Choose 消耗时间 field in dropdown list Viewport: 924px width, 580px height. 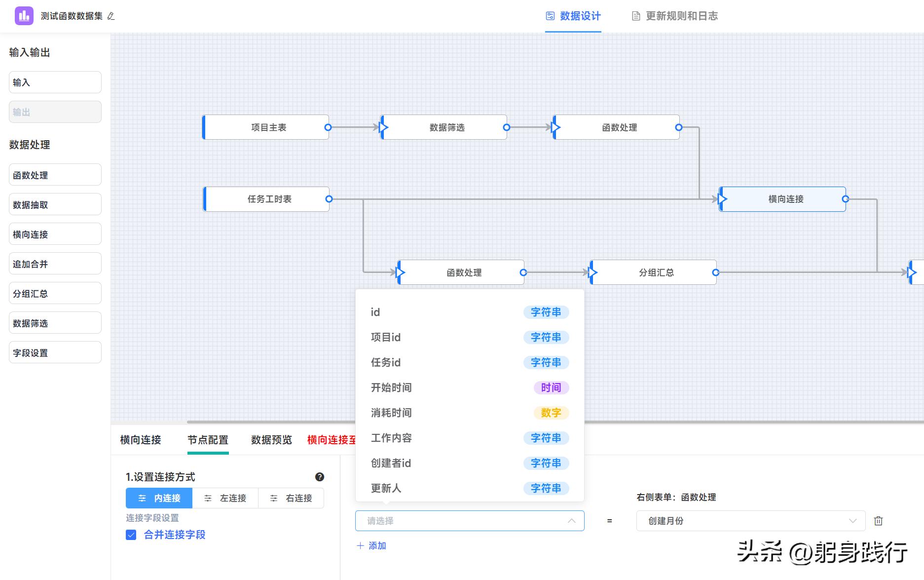coord(470,413)
